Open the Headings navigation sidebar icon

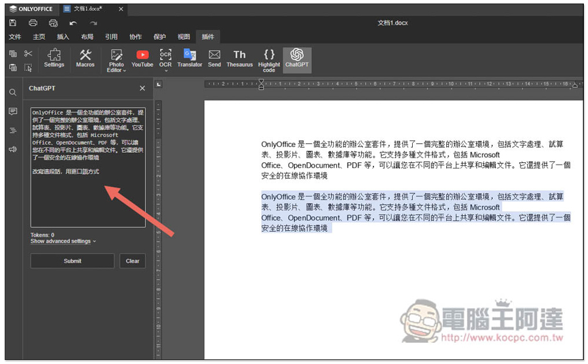click(x=13, y=131)
